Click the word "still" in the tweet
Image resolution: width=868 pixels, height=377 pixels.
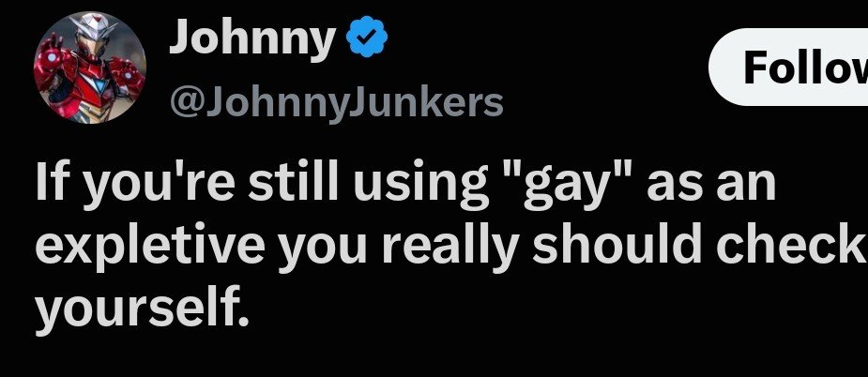(293, 183)
